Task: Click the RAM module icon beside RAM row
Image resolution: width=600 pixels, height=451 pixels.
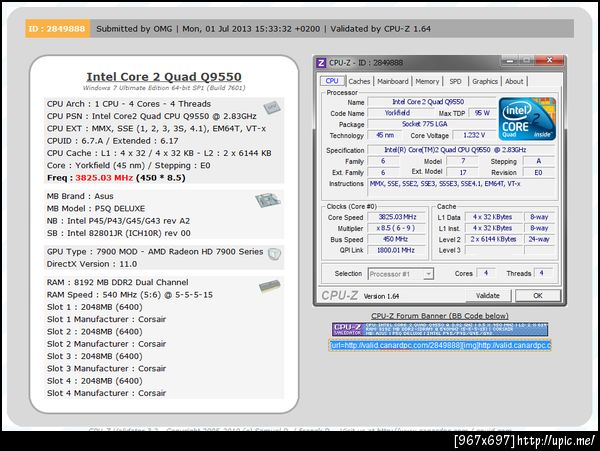Action: (270, 287)
